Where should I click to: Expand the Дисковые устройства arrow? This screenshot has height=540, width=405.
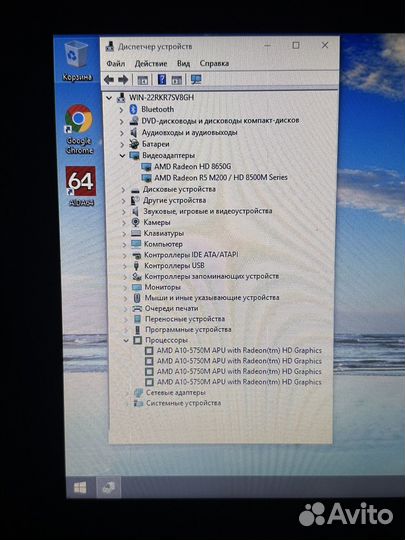[123, 189]
